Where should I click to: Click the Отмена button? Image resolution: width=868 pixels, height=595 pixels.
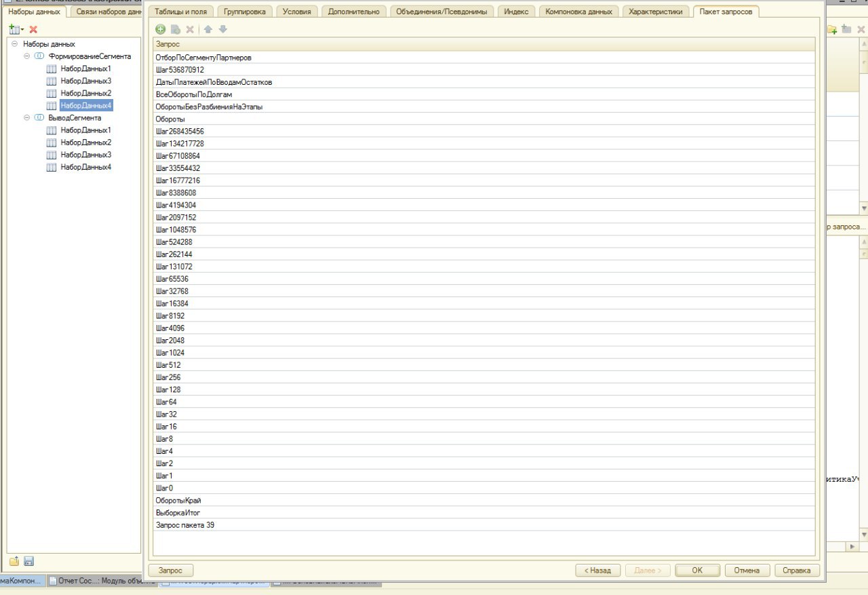[747, 571]
